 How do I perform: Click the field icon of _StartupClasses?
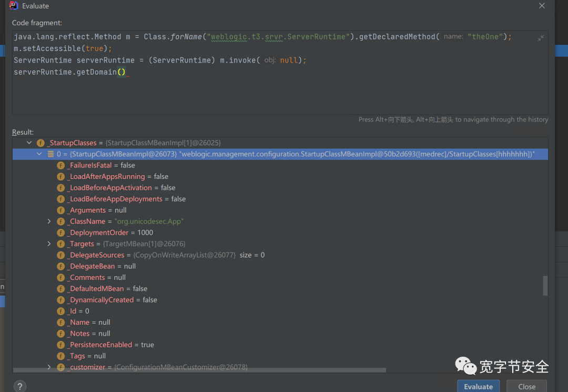pyautogui.click(x=40, y=143)
